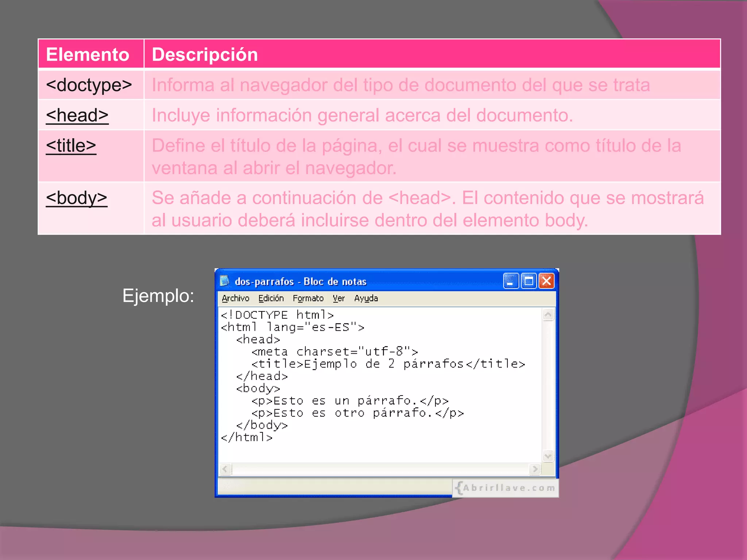Click the Elemento column header
This screenshot has width=747, height=560.
[91, 54]
